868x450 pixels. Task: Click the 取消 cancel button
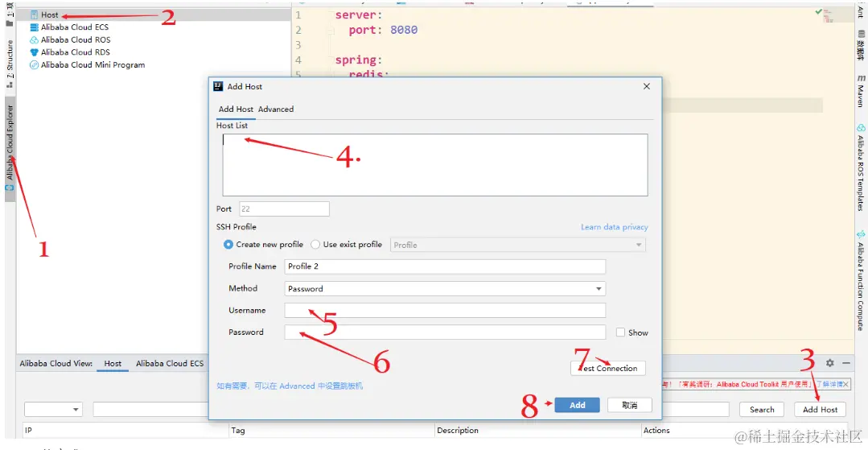coord(629,405)
